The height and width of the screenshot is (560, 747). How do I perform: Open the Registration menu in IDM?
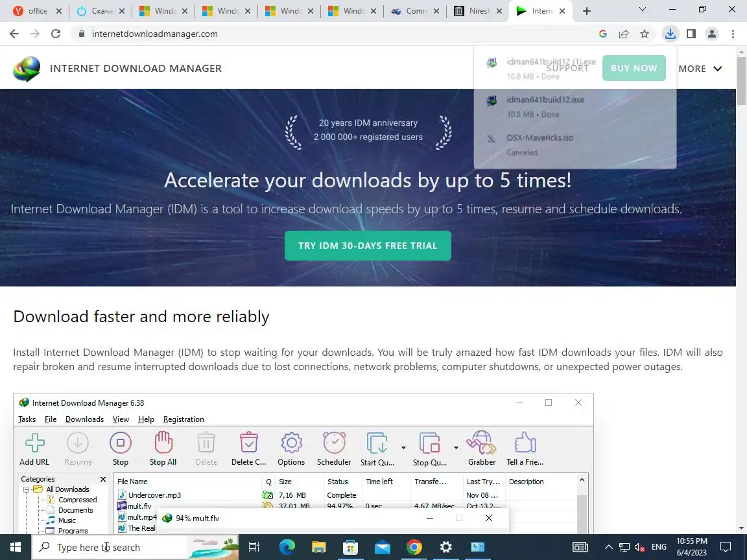[184, 419]
